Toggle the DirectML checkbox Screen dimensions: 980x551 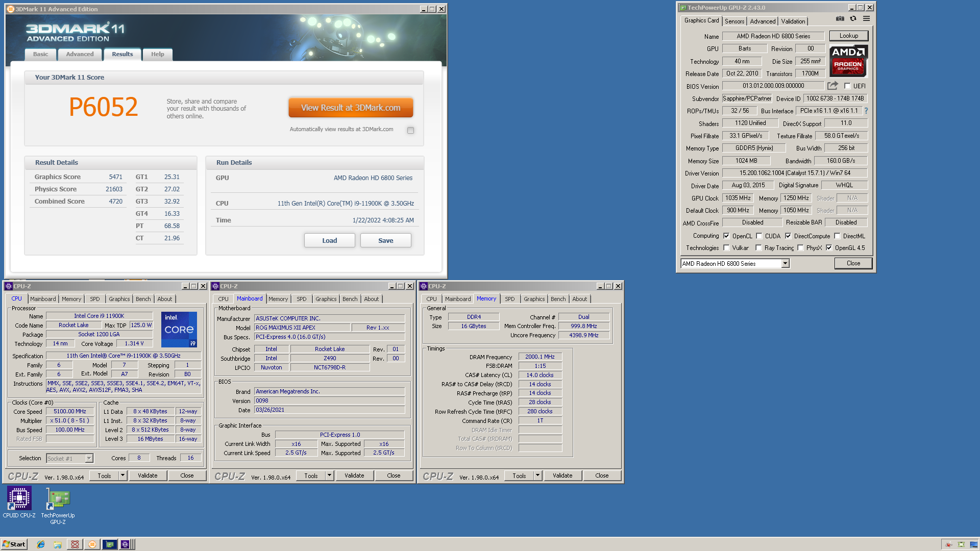837,236
